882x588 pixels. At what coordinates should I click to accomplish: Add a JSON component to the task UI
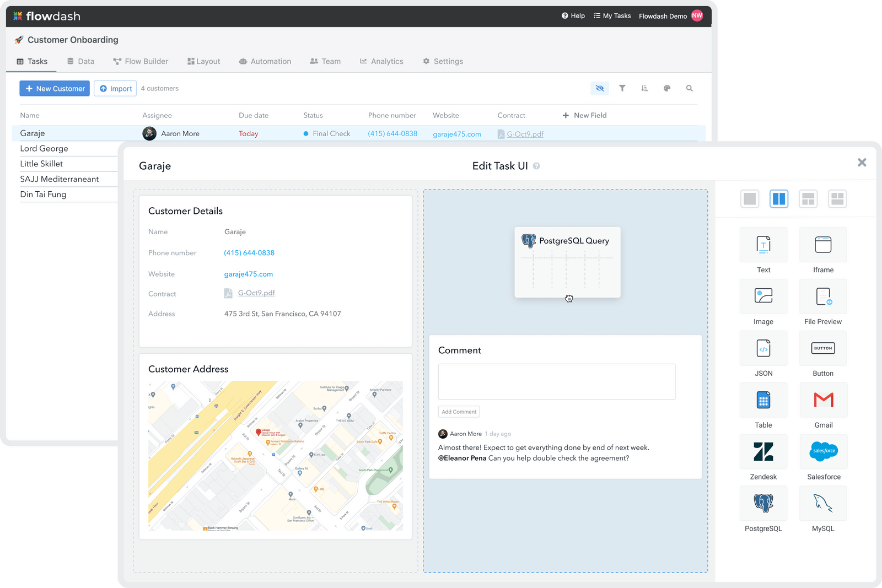coord(763,348)
